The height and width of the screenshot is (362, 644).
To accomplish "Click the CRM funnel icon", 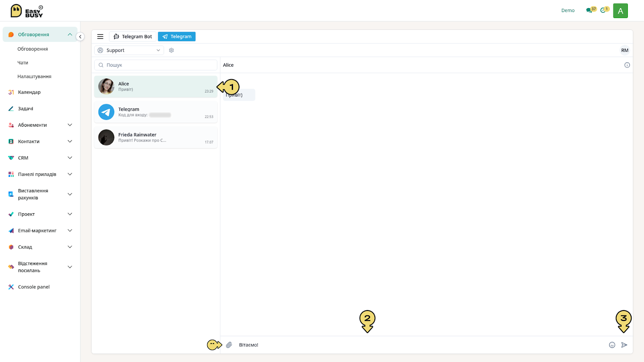I will coord(11,158).
